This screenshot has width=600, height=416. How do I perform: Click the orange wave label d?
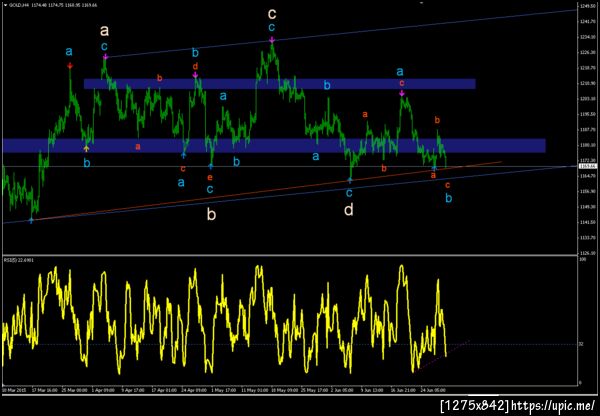(195, 66)
